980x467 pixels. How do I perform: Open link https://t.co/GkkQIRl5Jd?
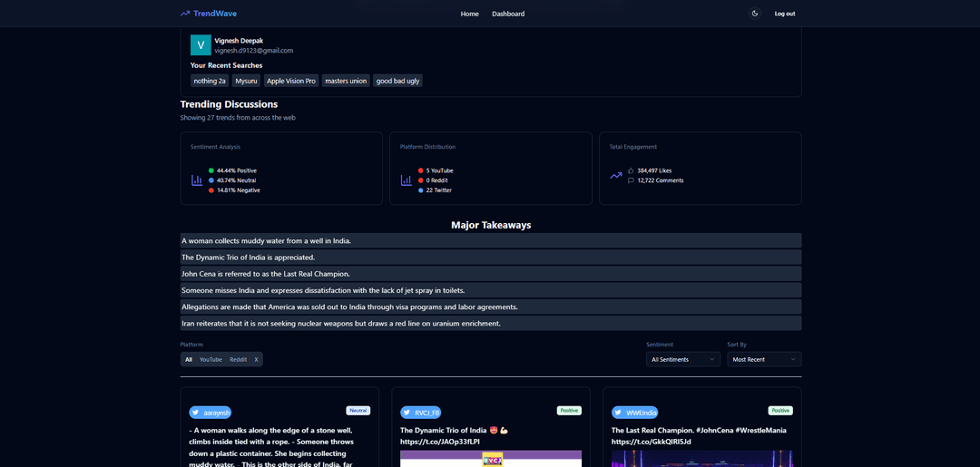pyautogui.click(x=652, y=442)
